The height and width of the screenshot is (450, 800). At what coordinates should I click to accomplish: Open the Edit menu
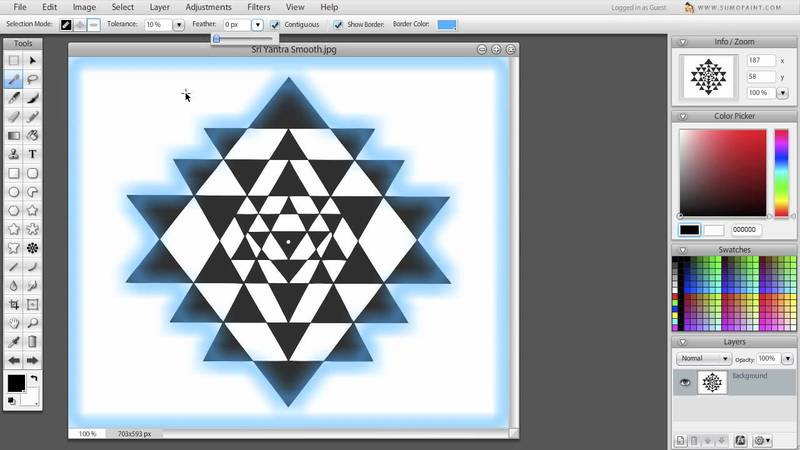[x=49, y=7]
